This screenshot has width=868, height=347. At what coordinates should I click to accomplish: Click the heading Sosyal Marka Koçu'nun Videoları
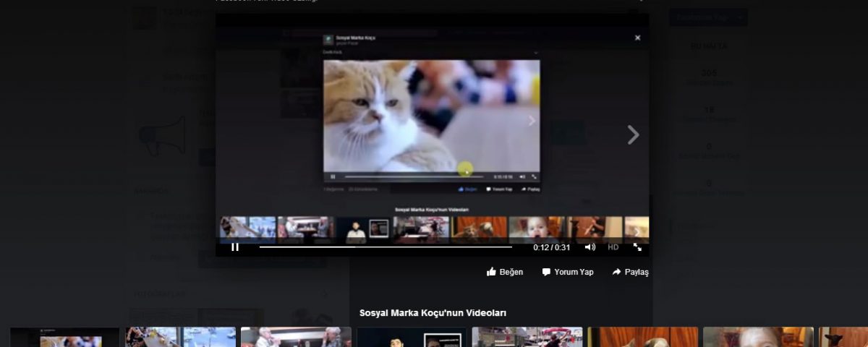(433, 313)
